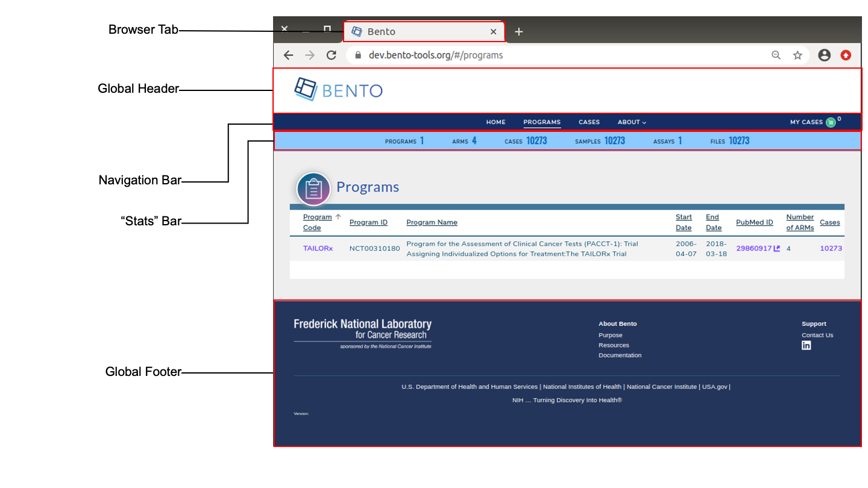Image resolution: width=868 pixels, height=488 pixels.
Task: Click the My Cases cart icon
Action: 831,122
